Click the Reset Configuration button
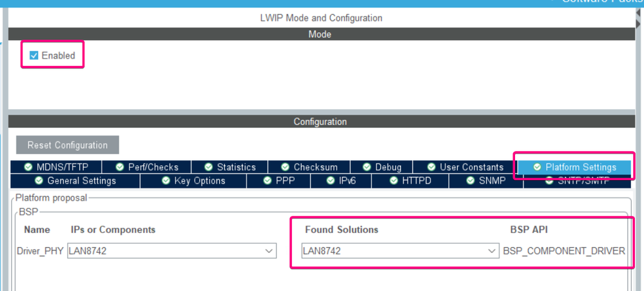 coord(67,145)
